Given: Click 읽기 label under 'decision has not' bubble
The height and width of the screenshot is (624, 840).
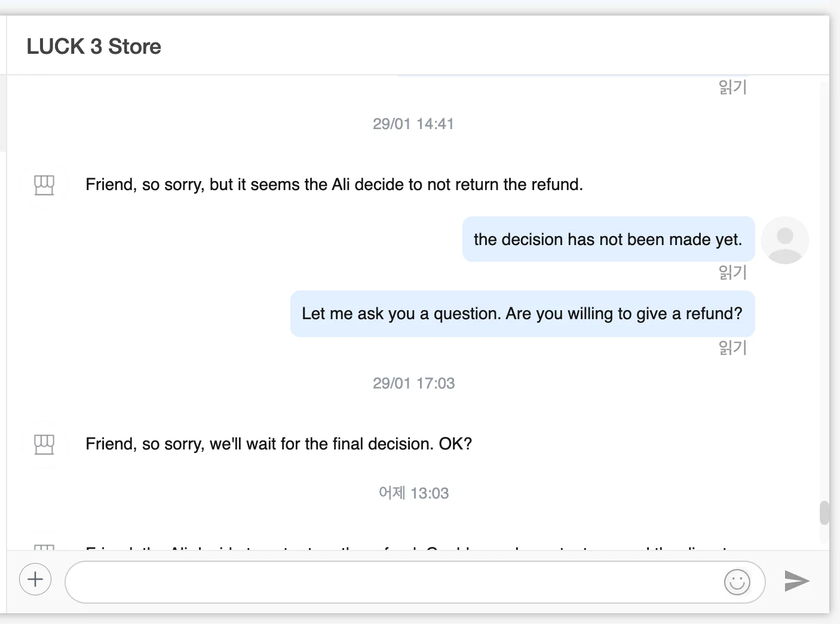Looking at the screenshot, I should pyautogui.click(x=732, y=273).
